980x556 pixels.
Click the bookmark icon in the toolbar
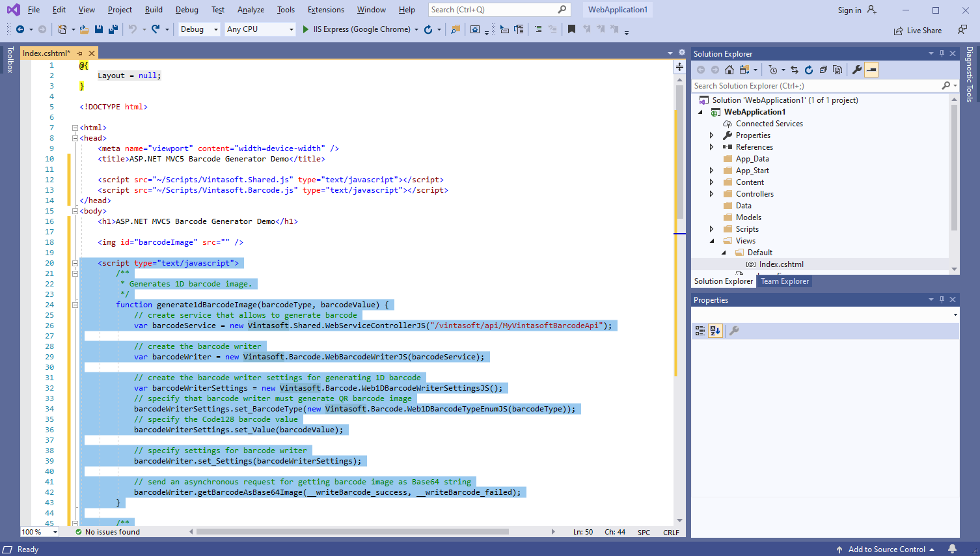[571, 29]
